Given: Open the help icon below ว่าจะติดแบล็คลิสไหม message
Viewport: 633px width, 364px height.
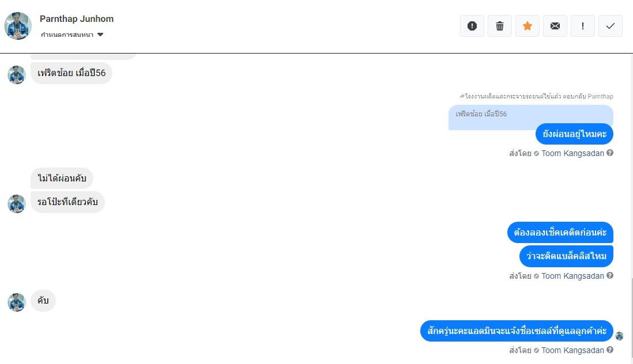Looking at the screenshot, I should 610,275.
